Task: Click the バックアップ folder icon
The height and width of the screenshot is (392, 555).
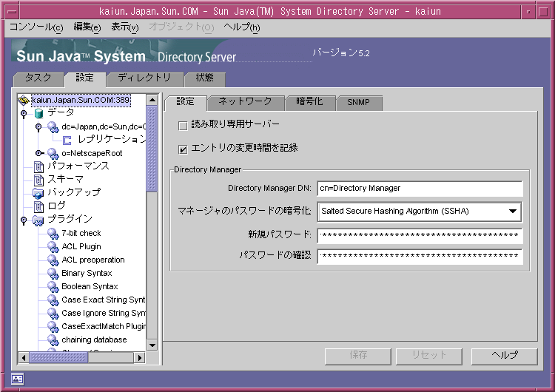Action: tap(38, 193)
